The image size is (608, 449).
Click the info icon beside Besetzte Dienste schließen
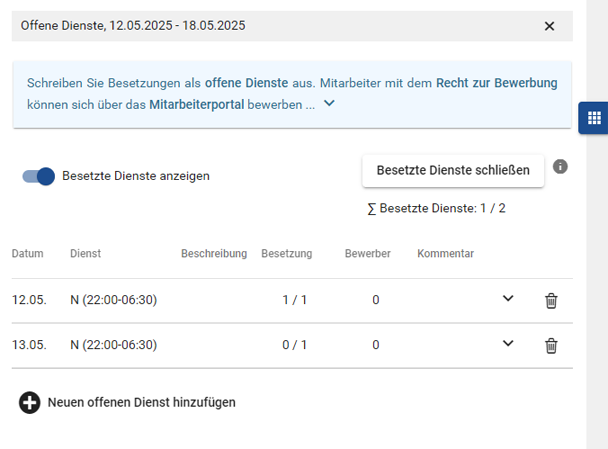560,166
